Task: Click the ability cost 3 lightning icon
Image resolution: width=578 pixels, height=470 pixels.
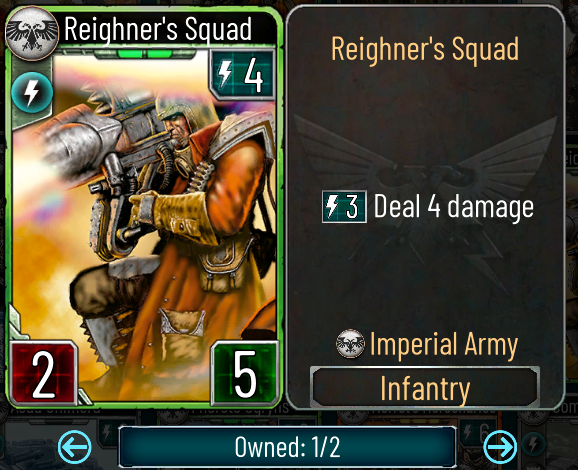Action: coord(344,206)
